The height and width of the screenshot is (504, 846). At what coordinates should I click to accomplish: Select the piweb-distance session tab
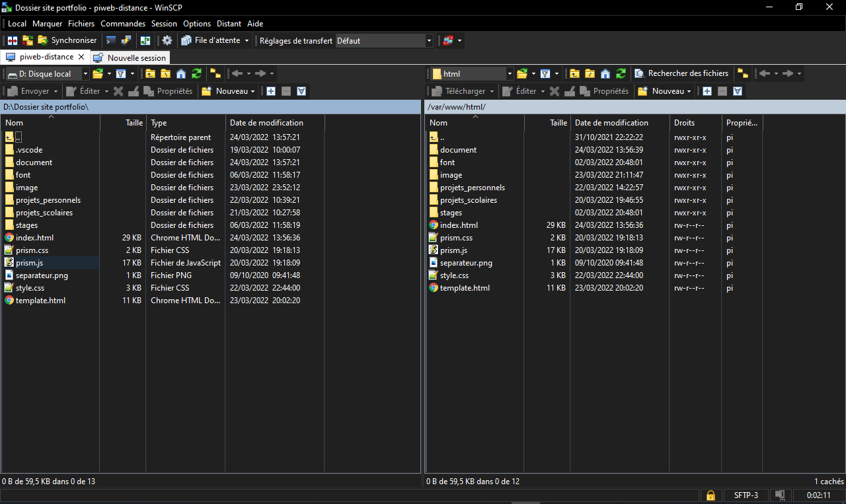pyautogui.click(x=46, y=57)
